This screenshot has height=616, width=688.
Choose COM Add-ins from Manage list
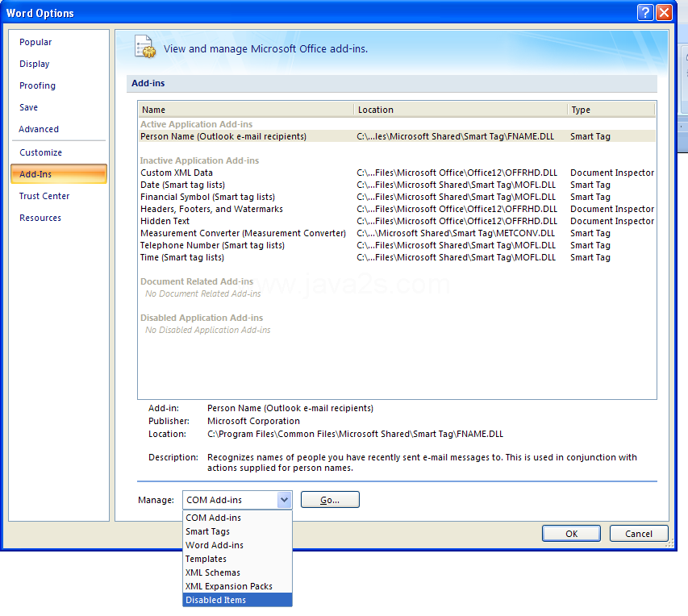pyautogui.click(x=237, y=518)
